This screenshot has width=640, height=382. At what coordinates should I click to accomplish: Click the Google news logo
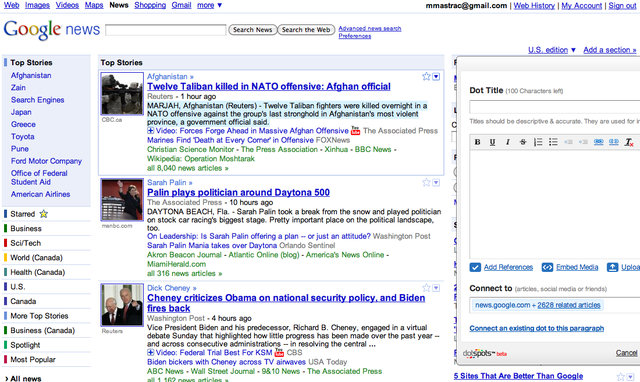[x=52, y=29]
